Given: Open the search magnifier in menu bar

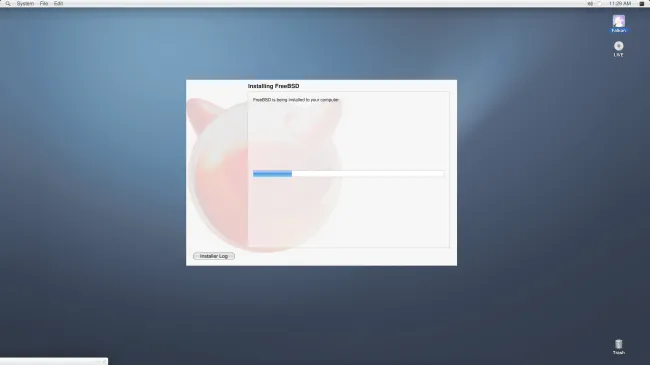Looking at the screenshot, I should tap(8, 3).
